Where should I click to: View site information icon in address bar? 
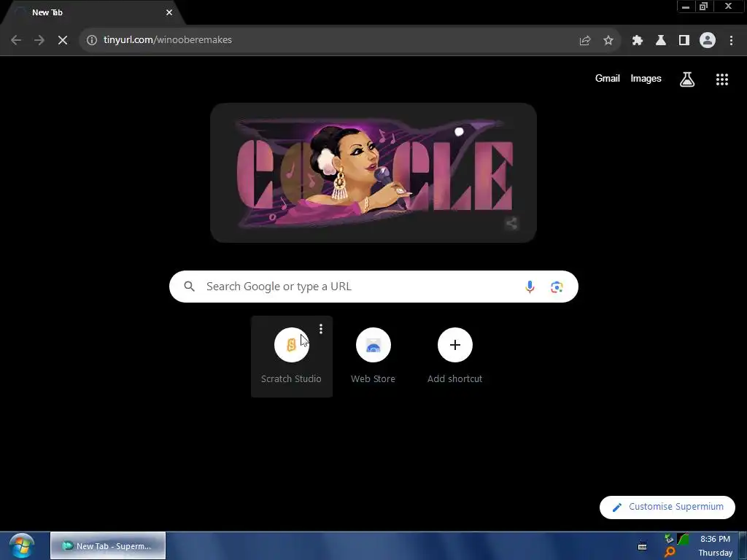click(x=91, y=40)
